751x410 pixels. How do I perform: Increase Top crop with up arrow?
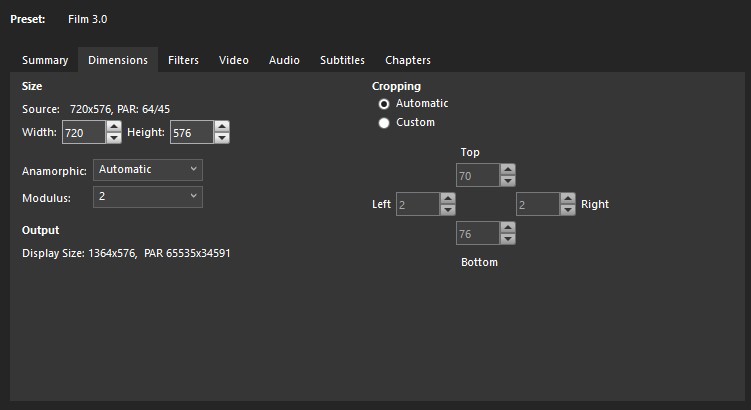(508, 170)
